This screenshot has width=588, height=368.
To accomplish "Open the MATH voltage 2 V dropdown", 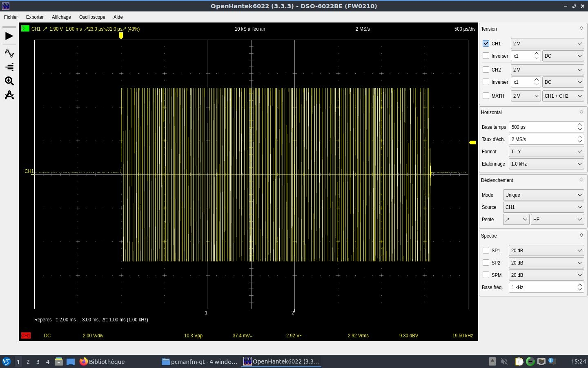I will 526,96.
